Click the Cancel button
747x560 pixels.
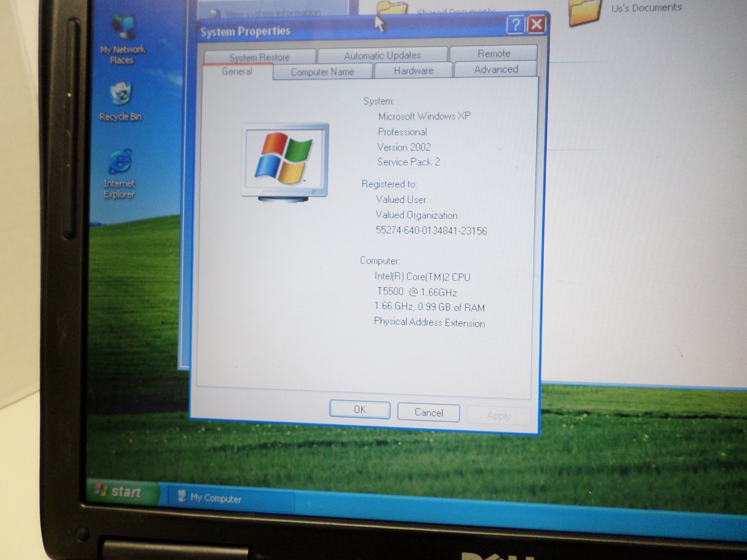coord(429,413)
